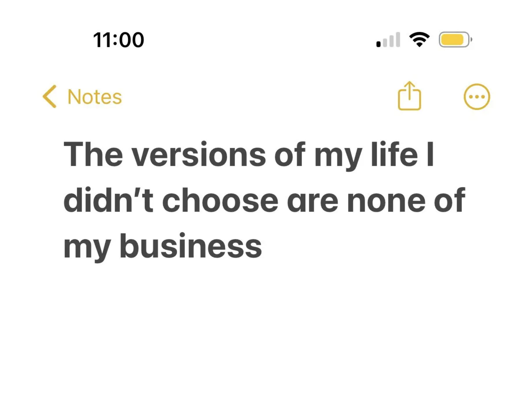Screen dimensions: 532x414
Task: Go back via the Notes label
Action: [94, 97]
